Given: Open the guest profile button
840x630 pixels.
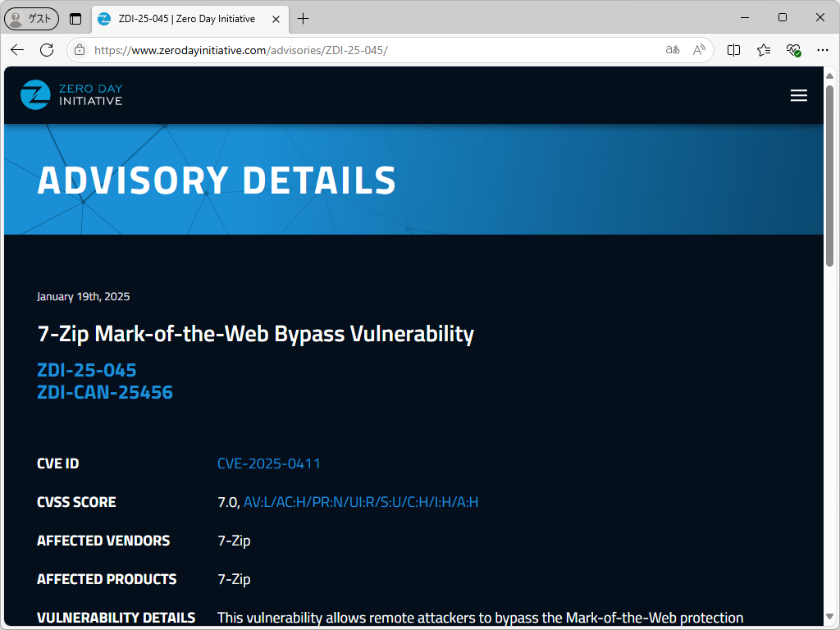Looking at the screenshot, I should click(x=31, y=19).
